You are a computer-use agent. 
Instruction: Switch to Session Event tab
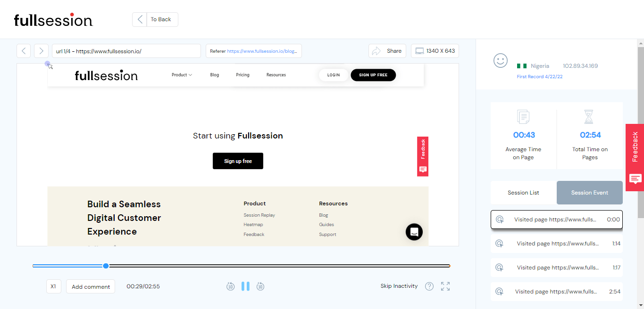pos(590,193)
